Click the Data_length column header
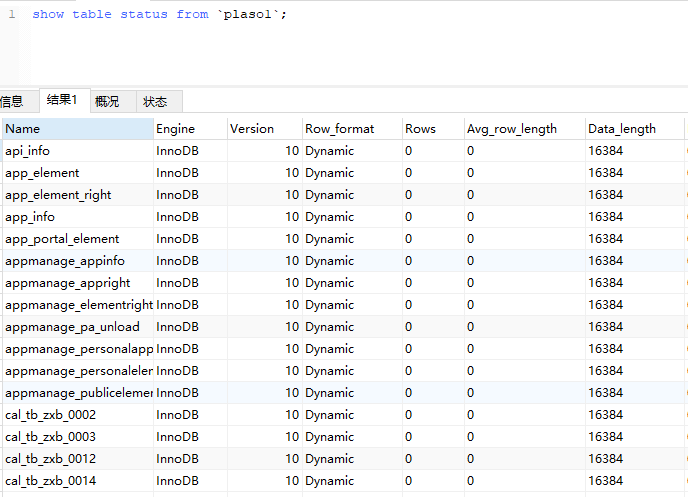688x497 pixels. [634, 129]
